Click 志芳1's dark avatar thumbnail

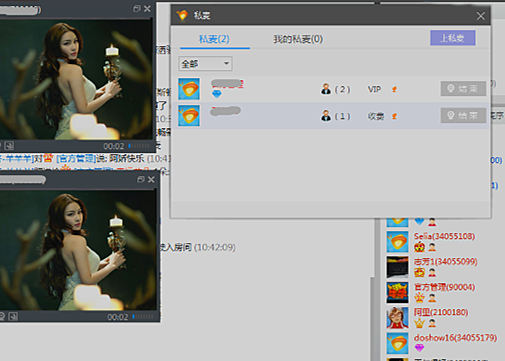click(x=397, y=267)
